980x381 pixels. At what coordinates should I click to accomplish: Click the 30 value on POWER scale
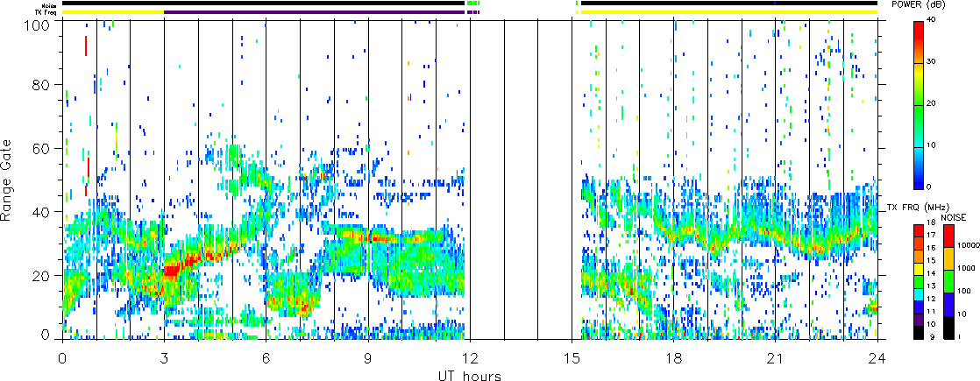931,61
